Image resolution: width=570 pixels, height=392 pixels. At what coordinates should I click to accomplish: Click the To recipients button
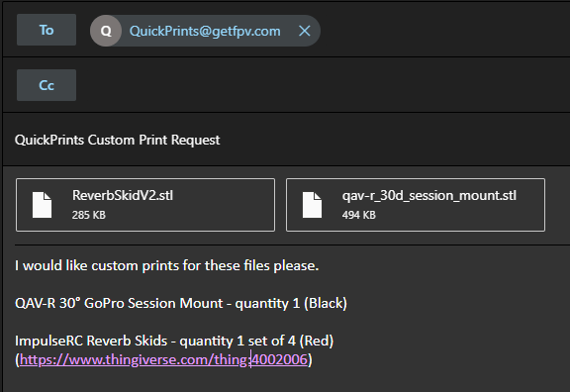pos(47,30)
